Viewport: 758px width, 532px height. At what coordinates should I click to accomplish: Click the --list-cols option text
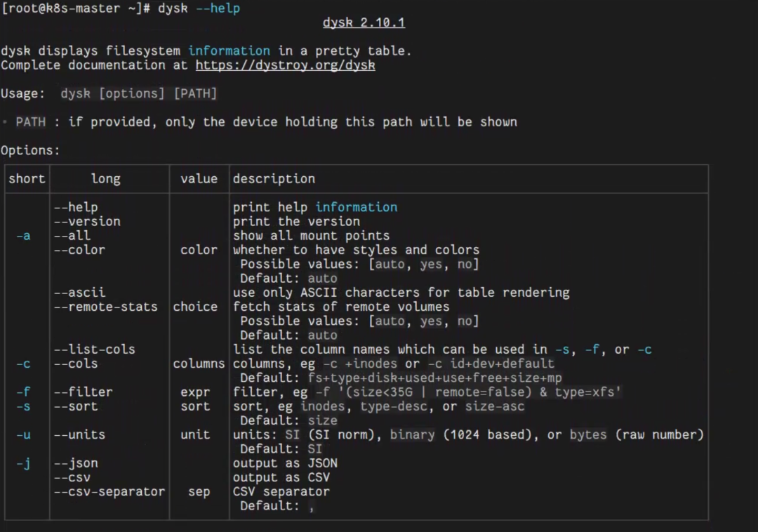pos(94,350)
